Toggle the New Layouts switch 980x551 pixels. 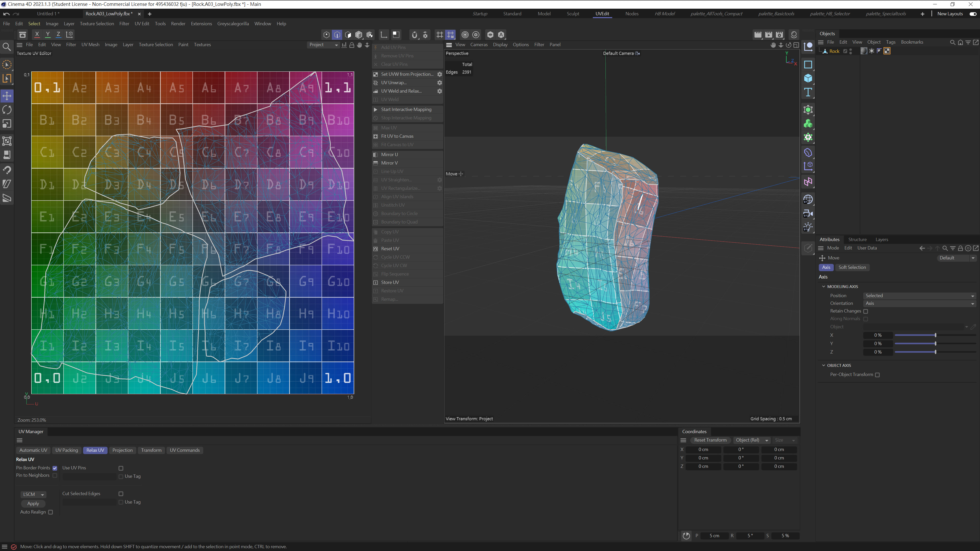pyautogui.click(x=973, y=14)
